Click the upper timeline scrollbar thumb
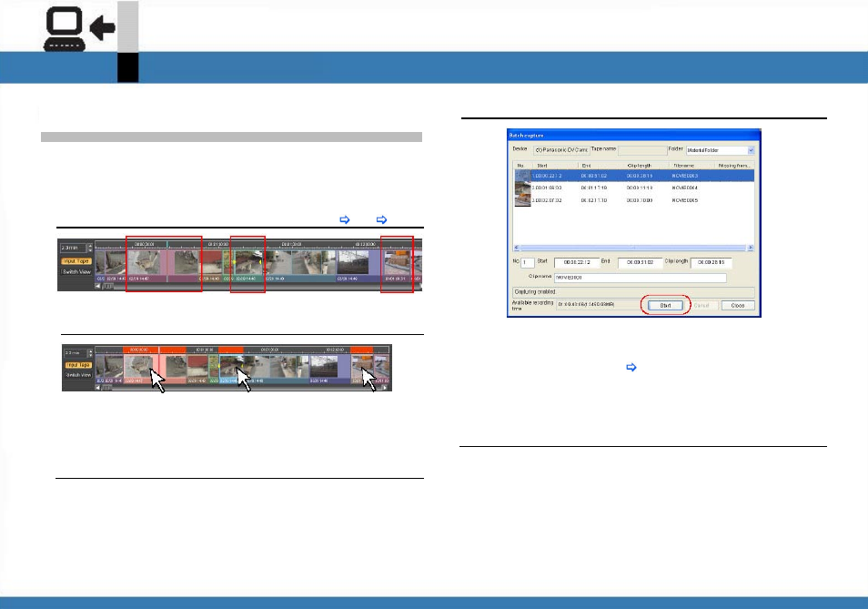Viewport: 868px width, 609px height. 108,286
